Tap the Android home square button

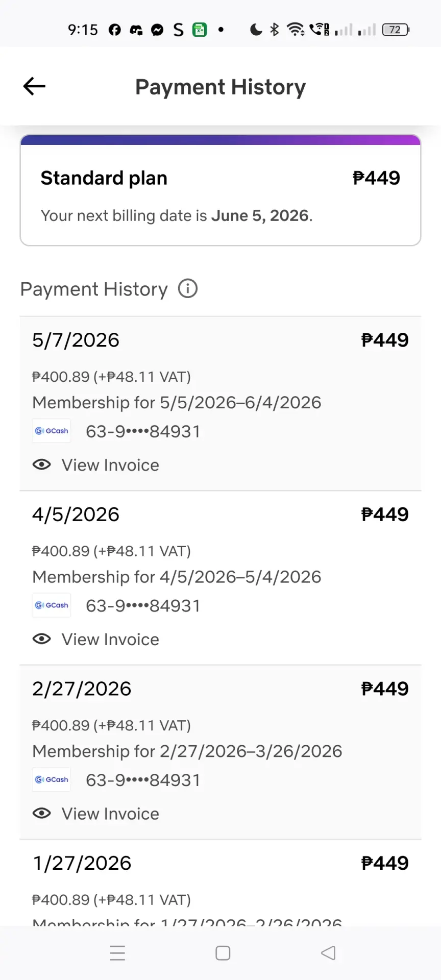[x=223, y=953]
